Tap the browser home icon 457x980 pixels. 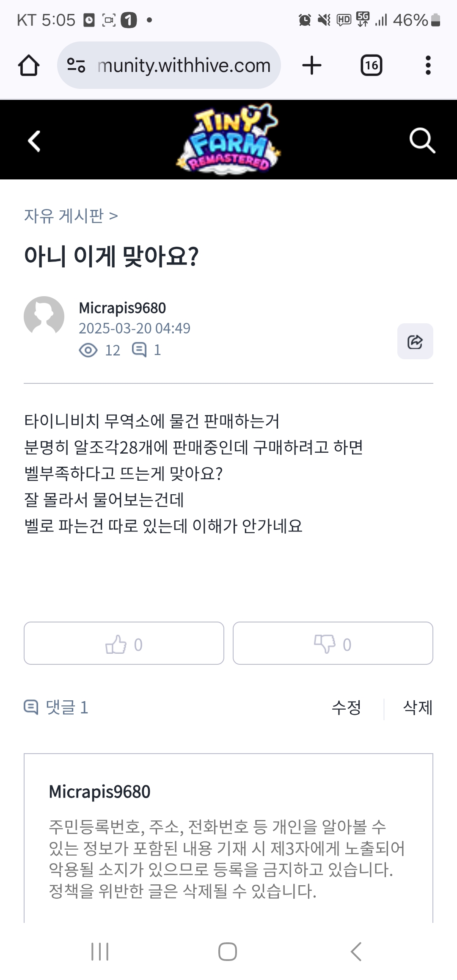[x=29, y=66]
